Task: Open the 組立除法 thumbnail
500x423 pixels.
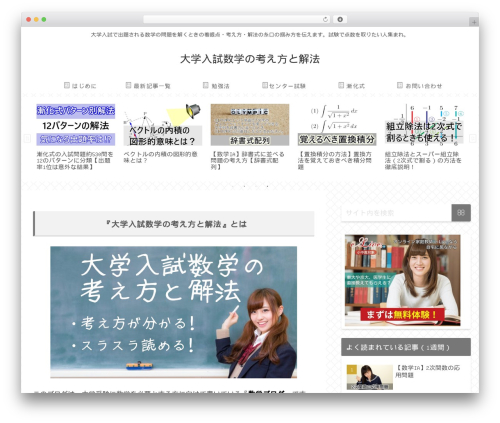Action: (x=424, y=125)
